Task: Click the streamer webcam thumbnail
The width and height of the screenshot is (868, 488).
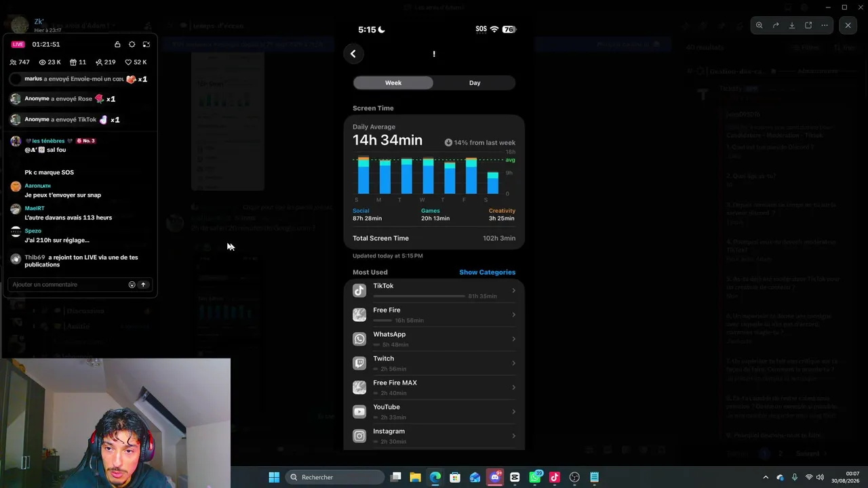Action: (x=115, y=423)
